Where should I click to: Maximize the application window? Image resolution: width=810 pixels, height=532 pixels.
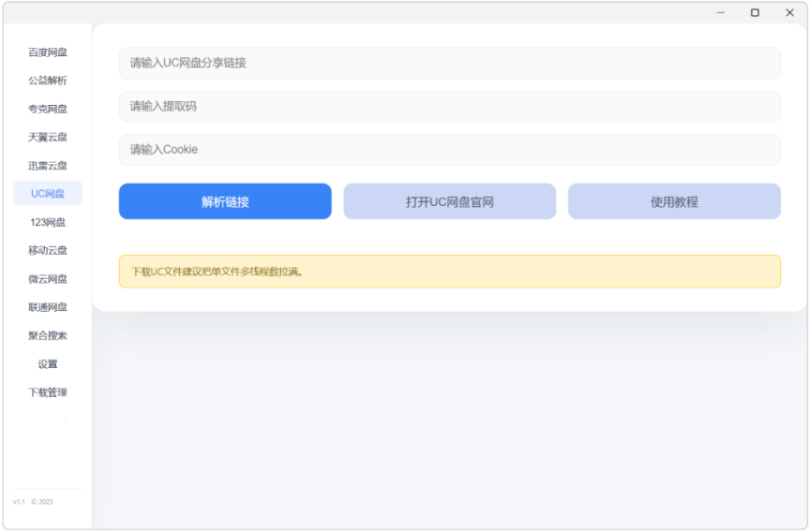click(x=755, y=13)
